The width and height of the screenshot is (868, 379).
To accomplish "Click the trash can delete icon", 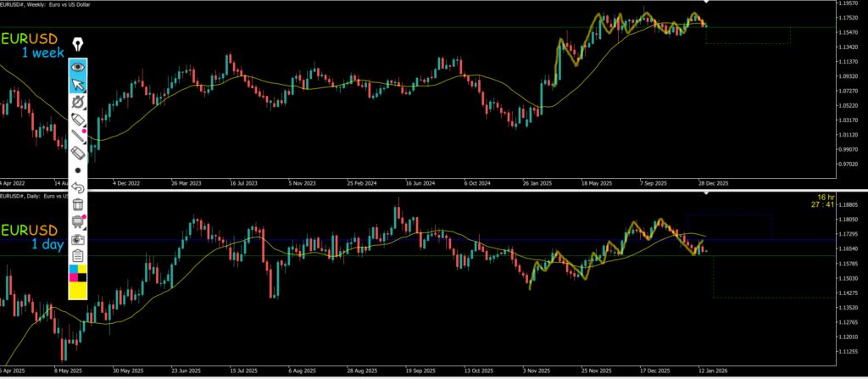I will pos(78,204).
